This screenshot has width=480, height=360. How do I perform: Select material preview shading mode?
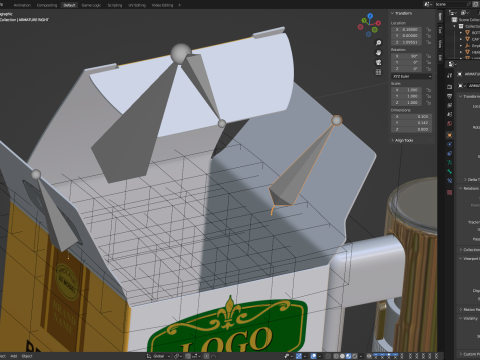[x=349, y=356]
